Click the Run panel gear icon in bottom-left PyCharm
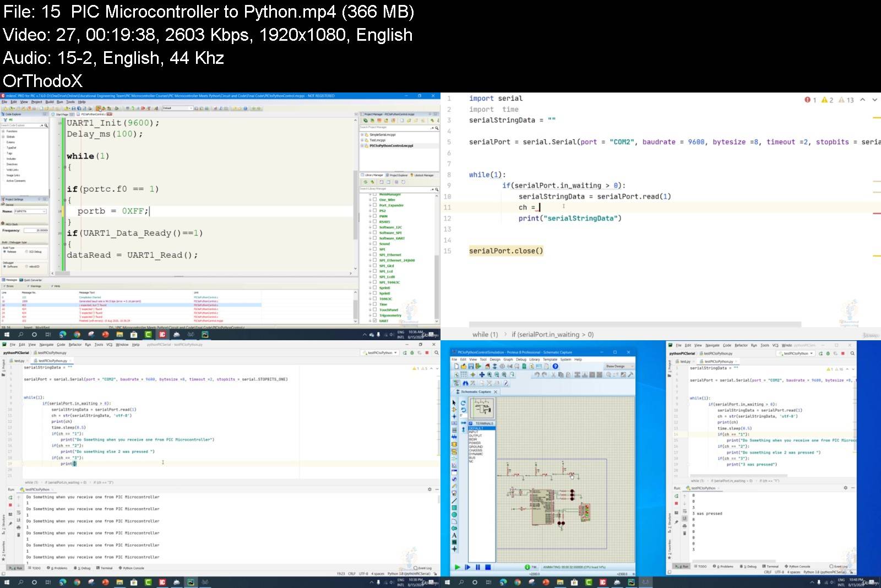881x588 pixels. 430,489
